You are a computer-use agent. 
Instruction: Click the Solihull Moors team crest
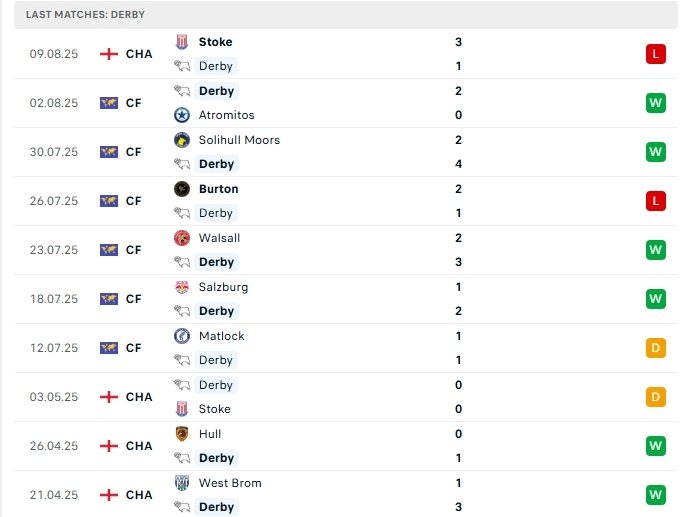tap(182, 140)
